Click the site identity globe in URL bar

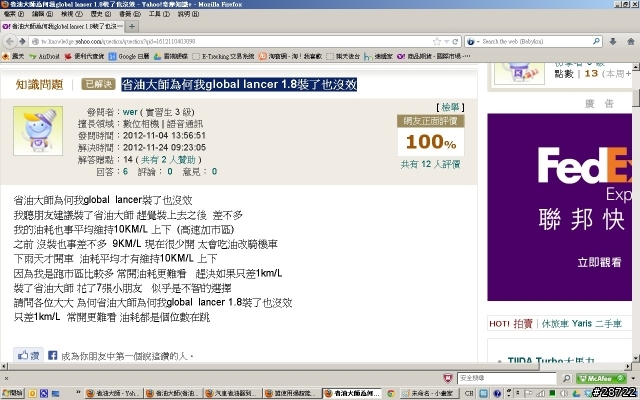point(36,42)
